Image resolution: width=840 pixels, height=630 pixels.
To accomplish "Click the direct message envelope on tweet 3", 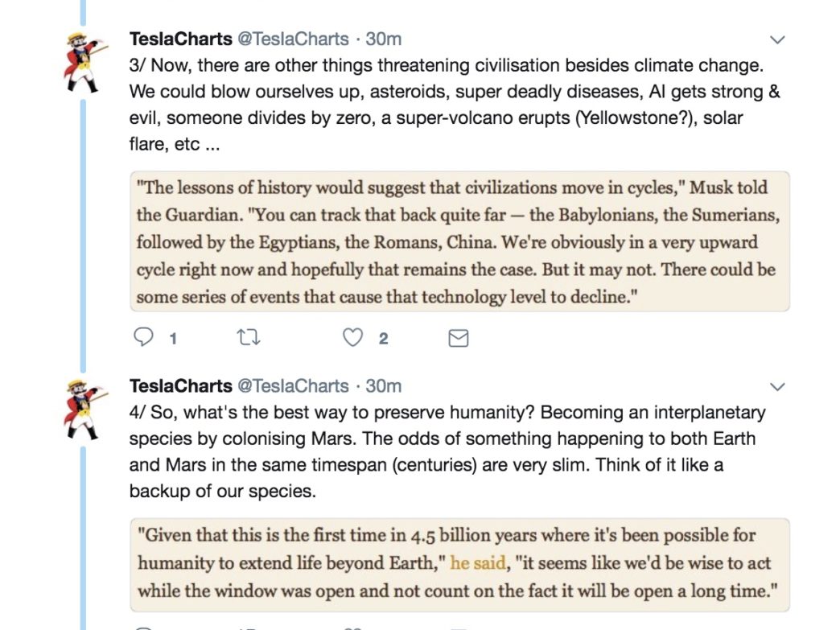I will pos(458,338).
